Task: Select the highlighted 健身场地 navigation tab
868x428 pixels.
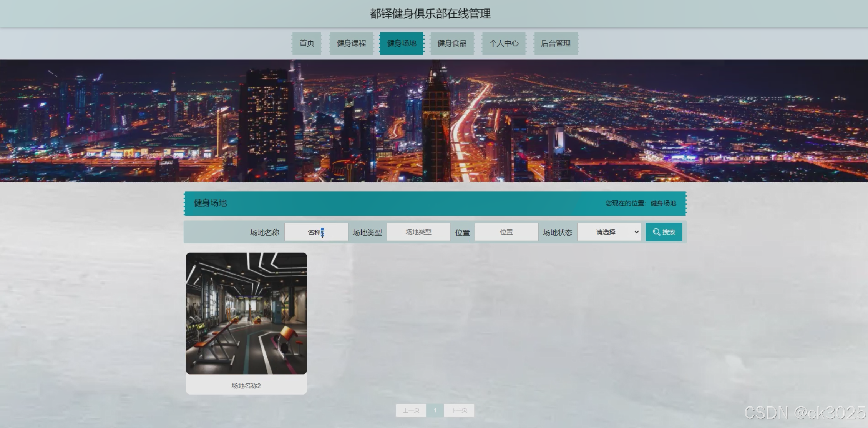Action: pos(402,43)
